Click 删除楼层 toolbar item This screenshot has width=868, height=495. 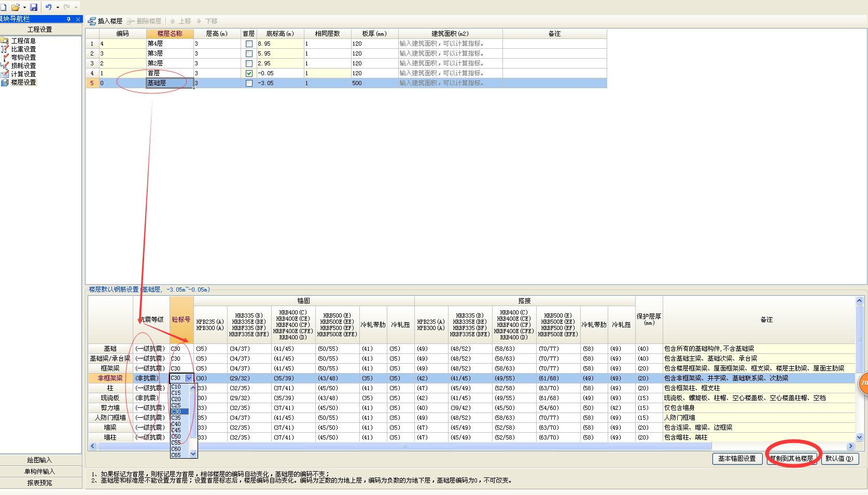(x=144, y=21)
